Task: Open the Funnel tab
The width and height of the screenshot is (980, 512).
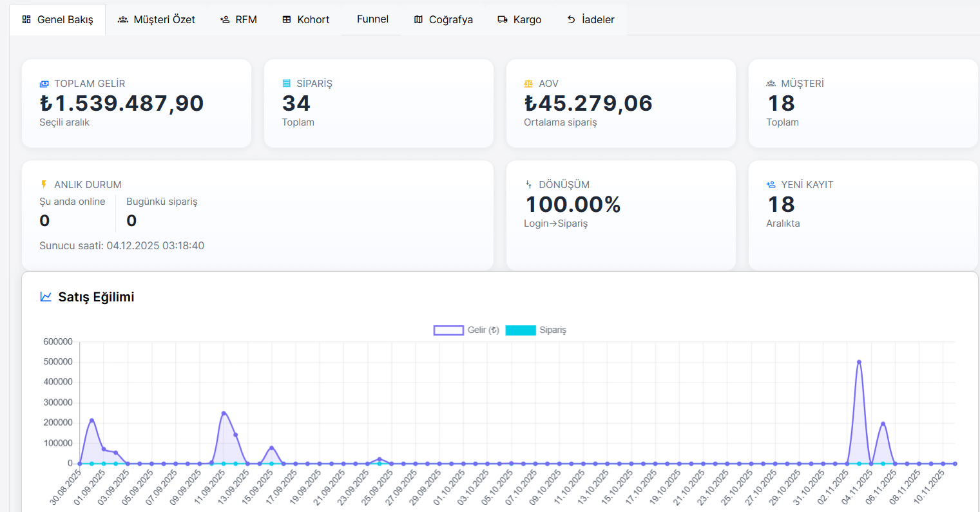Action: 372,19
